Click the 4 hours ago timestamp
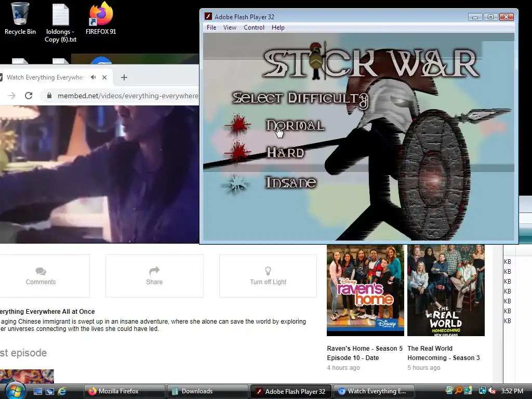Viewport: 532px width, 399px height. click(x=343, y=367)
